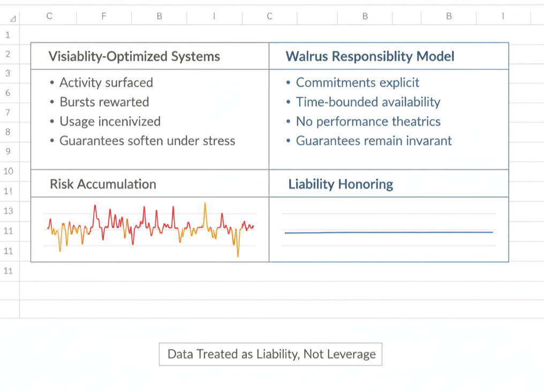
Task: Select the 'Commitments explicit' bullet
Action: (x=357, y=82)
